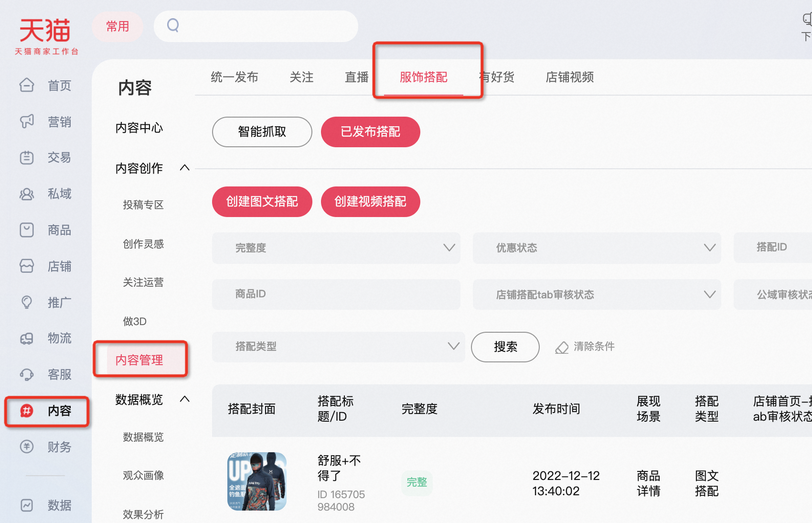
Task: Open the 营销 megaphone icon
Action: [x=27, y=121]
